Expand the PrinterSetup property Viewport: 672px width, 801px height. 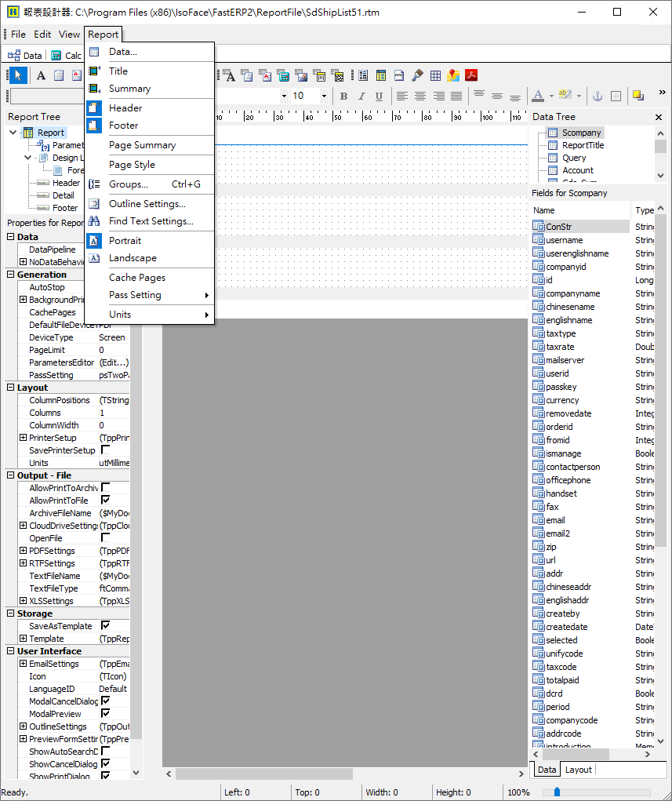(23, 438)
